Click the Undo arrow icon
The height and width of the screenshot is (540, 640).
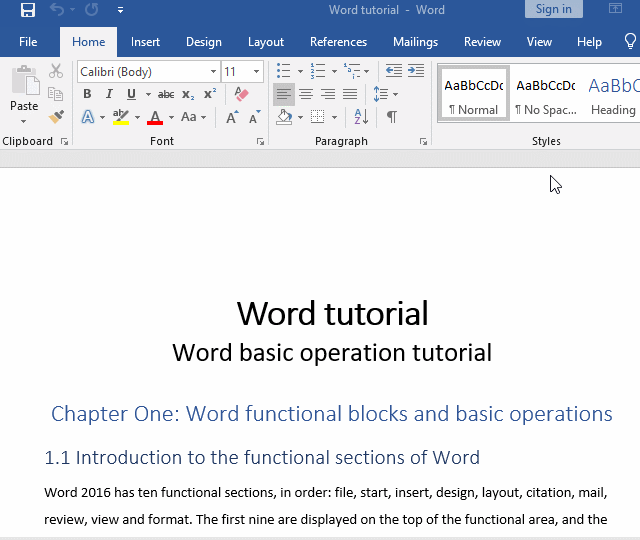[57, 10]
